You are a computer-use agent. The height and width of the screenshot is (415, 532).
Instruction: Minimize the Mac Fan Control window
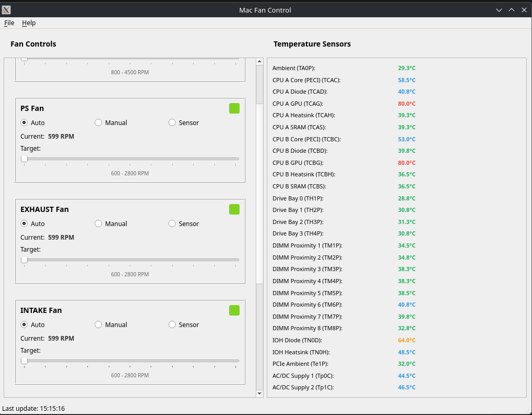[x=499, y=10]
